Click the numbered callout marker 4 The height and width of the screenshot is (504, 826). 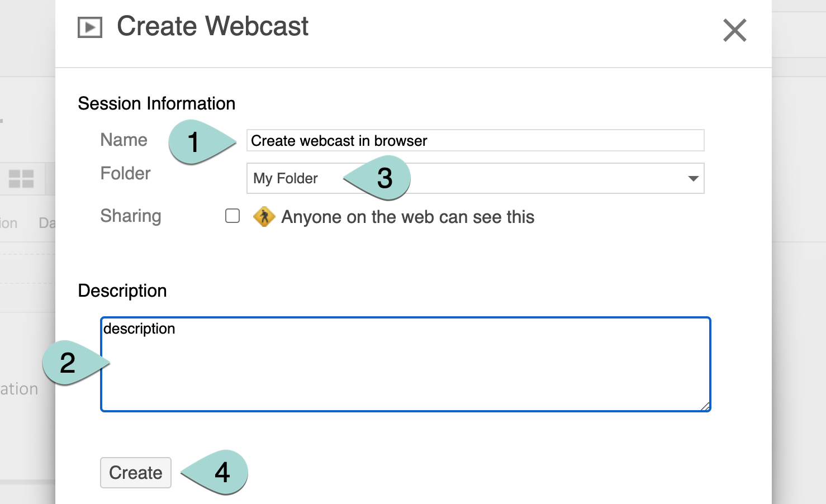(x=222, y=472)
